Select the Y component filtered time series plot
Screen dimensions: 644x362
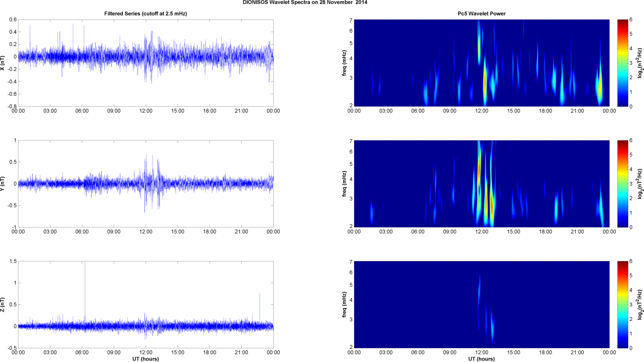coord(146,184)
